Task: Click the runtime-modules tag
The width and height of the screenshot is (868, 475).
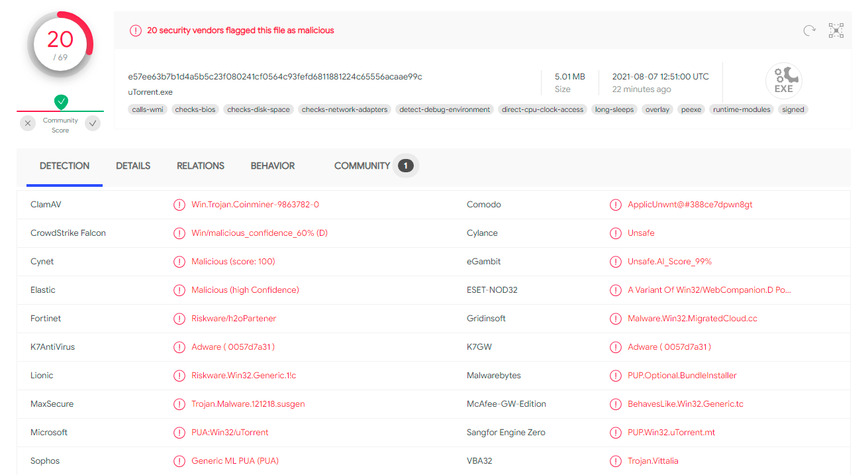Action: [742, 109]
